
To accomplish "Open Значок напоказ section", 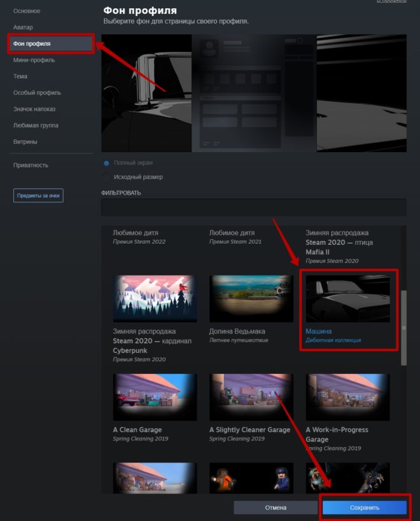I will coord(34,109).
